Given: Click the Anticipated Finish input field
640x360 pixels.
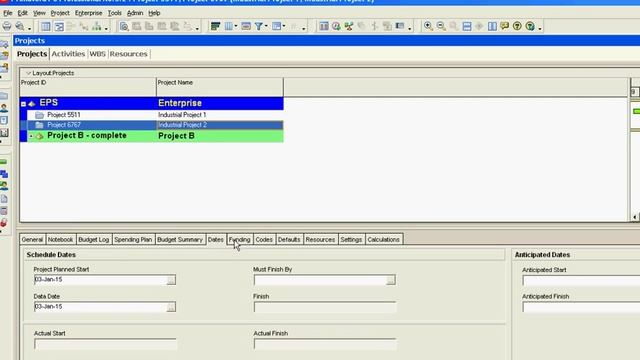Looking at the screenshot, I should coord(581,307).
